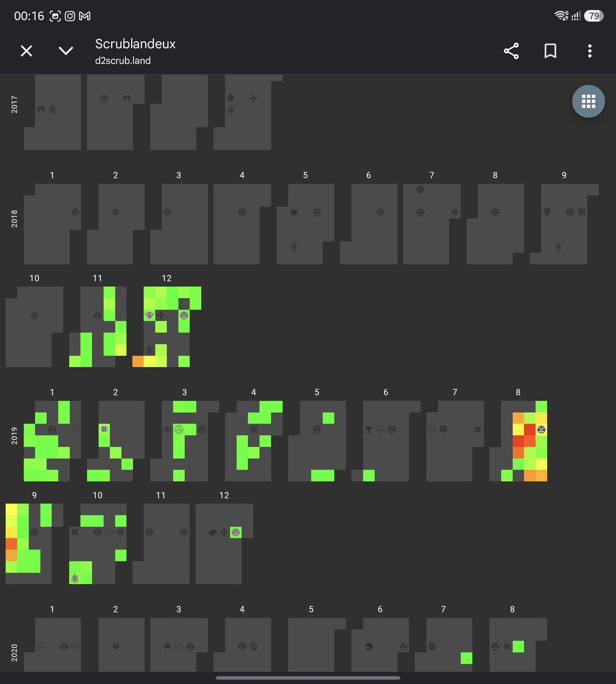Open the third 2017 calendar block
Screen dimensions: 616x684
179,112
